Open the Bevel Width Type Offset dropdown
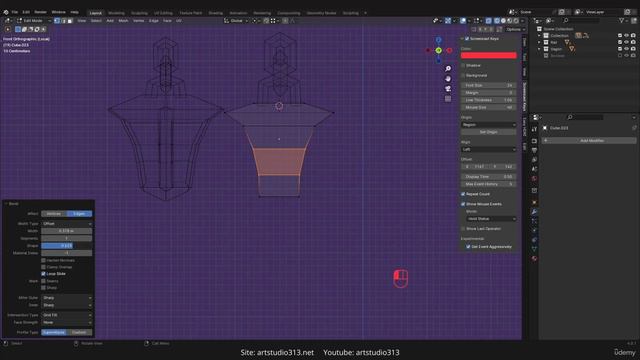Image resolution: width=640 pixels, height=360 pixels. pyautogui.click(x=67, y=224)
